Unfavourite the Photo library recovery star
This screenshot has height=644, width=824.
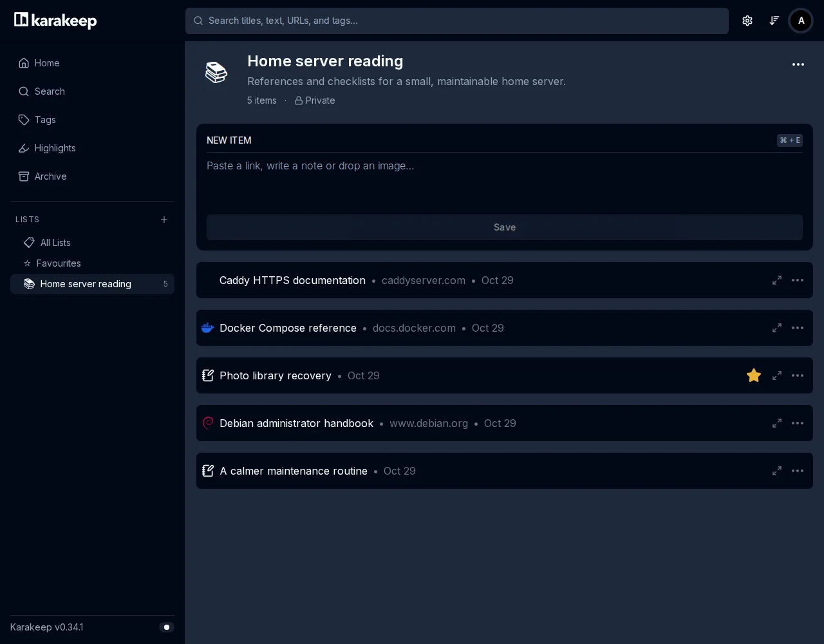[x=754, y=375]
